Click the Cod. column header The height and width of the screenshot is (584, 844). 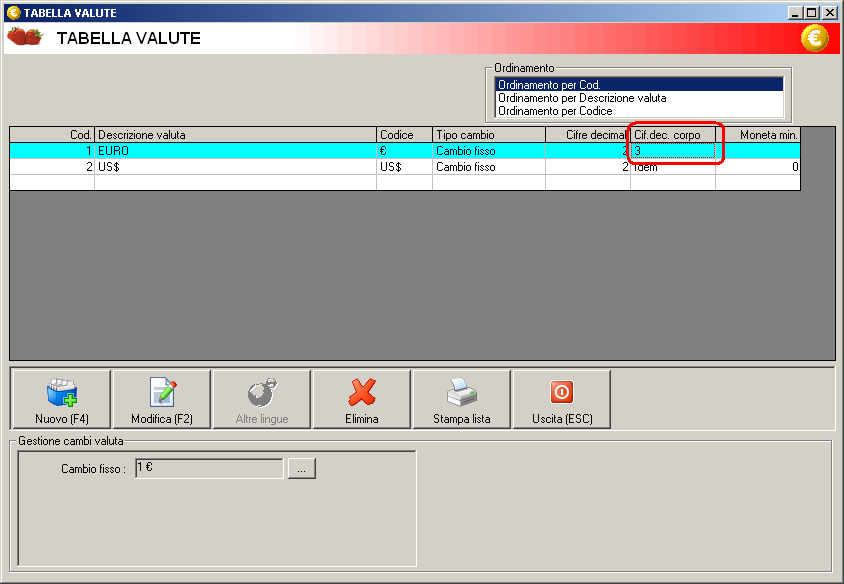click(x=52, y=135)
